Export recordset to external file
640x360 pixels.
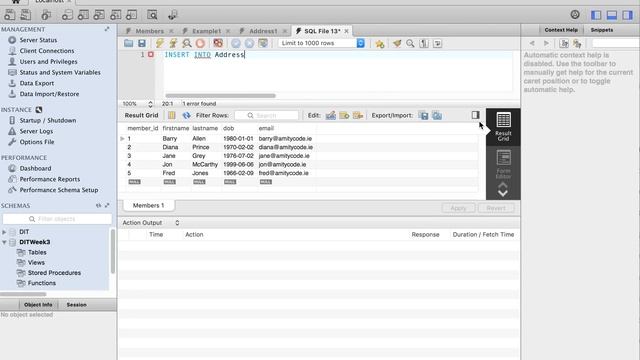pos(424,116)
